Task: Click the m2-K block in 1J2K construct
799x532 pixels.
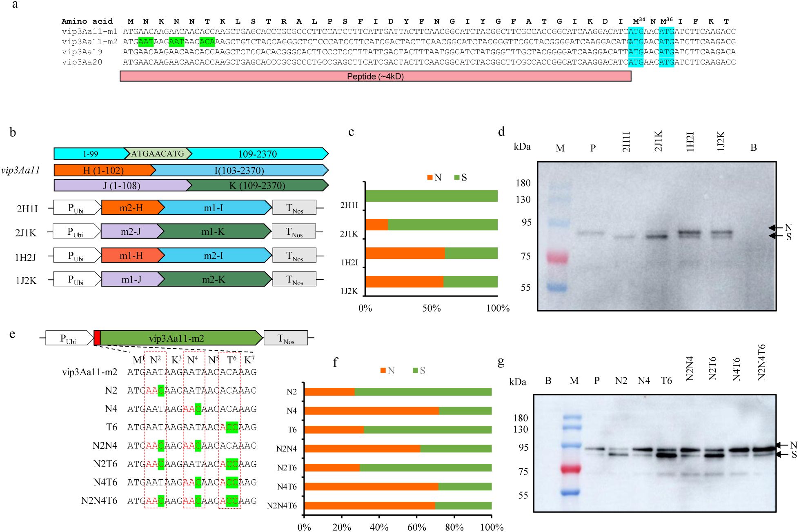Action: pos(214,279)
